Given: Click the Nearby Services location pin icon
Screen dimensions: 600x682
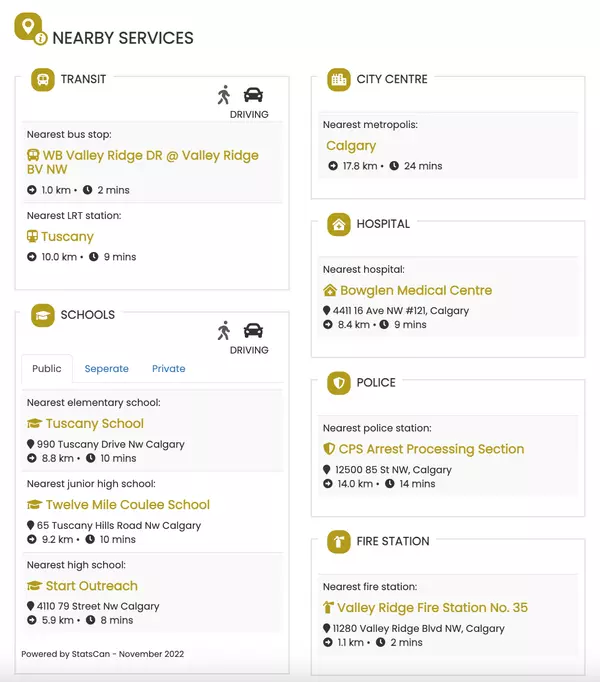Looking at the screenshot, I should 30,28.
